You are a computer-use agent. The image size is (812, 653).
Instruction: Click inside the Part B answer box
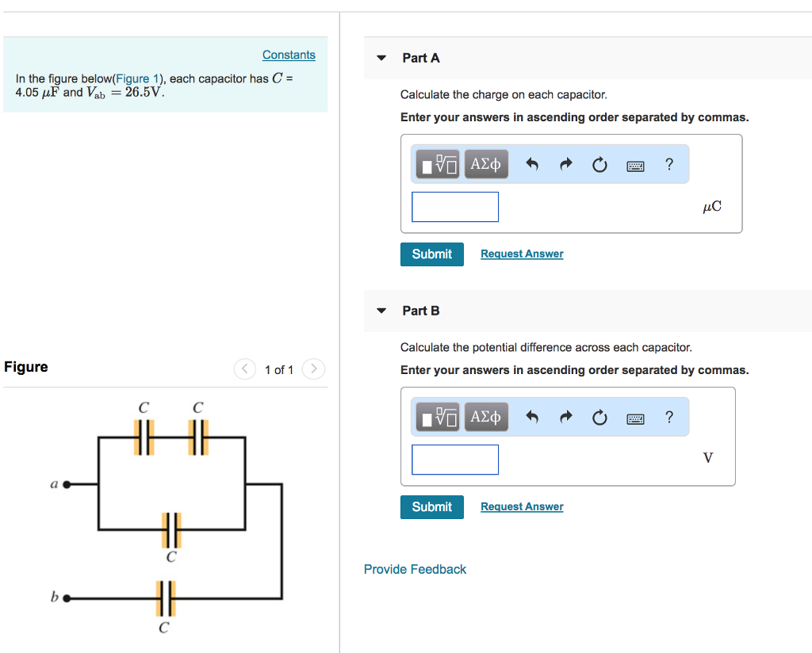[x=454, y=459]
